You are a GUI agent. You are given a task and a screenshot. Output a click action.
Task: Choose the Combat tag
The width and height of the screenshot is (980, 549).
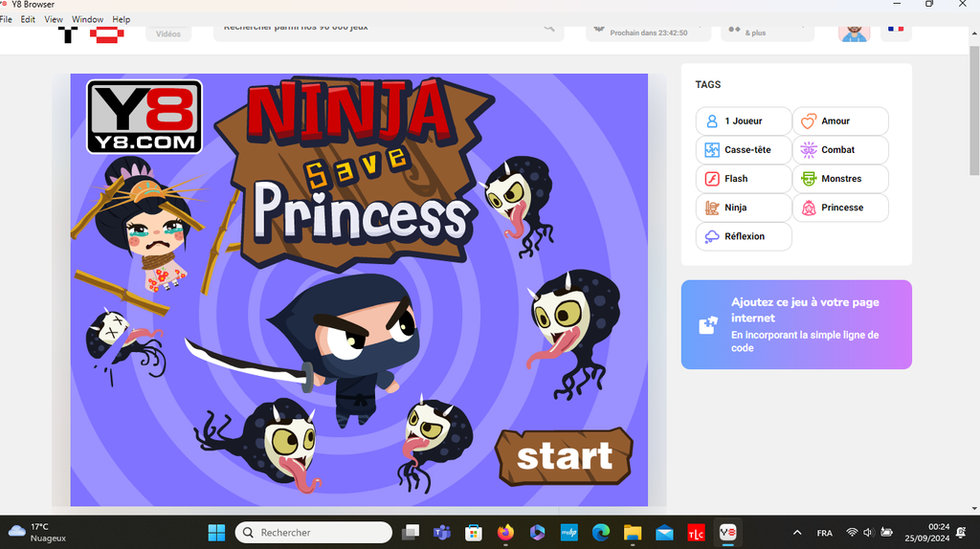pyautogui.click(x=839, y=150)
